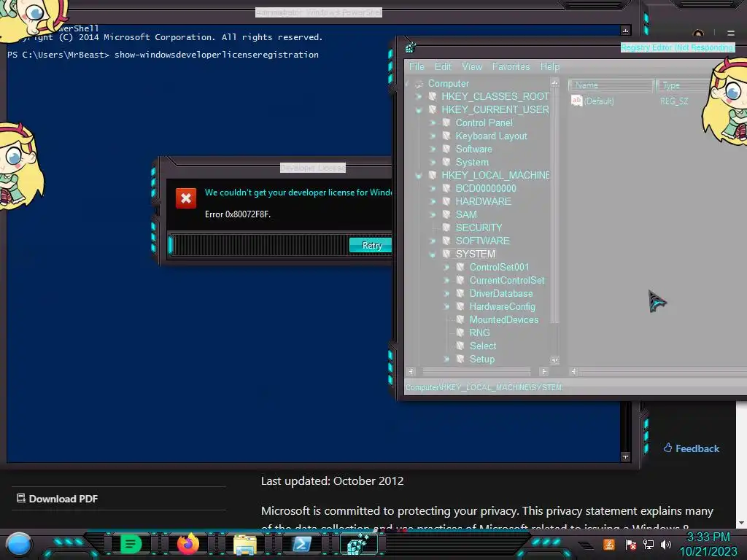Viewport: 747px width, 560px height.
Task: Click folder icon of MountedDevices key
Action: pos(460,319)
